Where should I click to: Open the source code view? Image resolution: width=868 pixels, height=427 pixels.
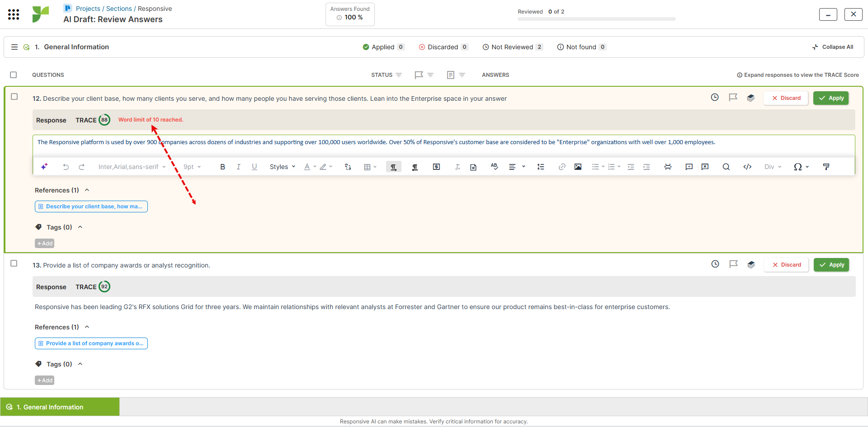(x=747, y=167)
